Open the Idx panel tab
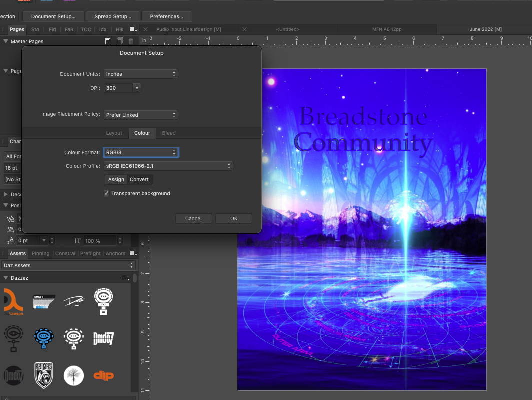Image resolution: width=532 pixels, height=400 pixels. pos(103,30)
